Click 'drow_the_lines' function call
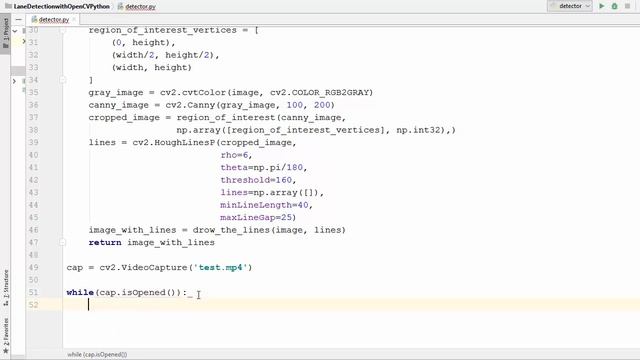 [x=231, y=230]
